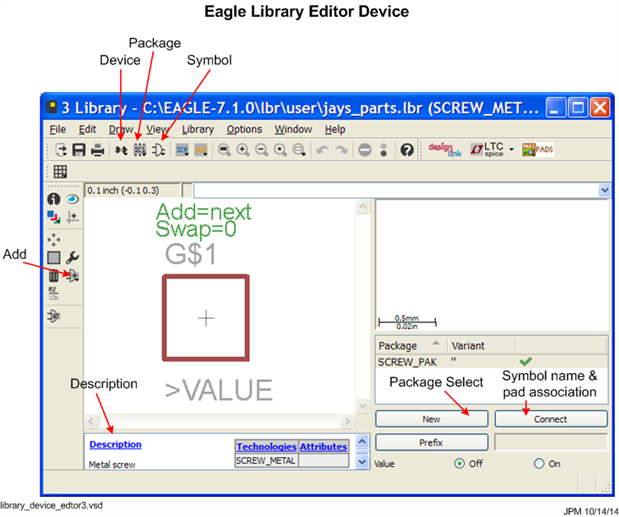This screenshot has width=619, height=517.
Task: Click the Variant column header
Action: pos(481,345)
